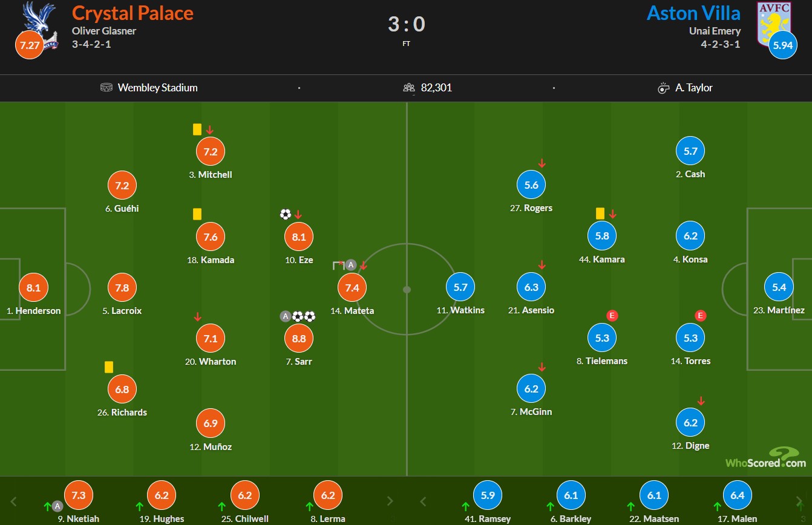Select Henderson's 8.1 rating circle

(33, 288)
